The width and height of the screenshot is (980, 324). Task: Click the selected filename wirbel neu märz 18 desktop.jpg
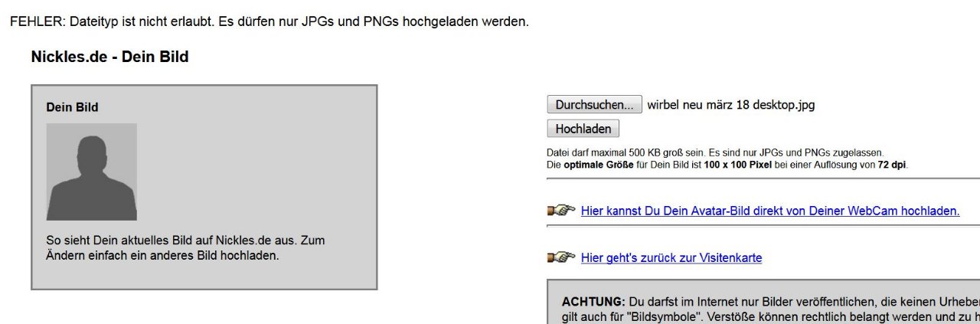click(730, 105)
